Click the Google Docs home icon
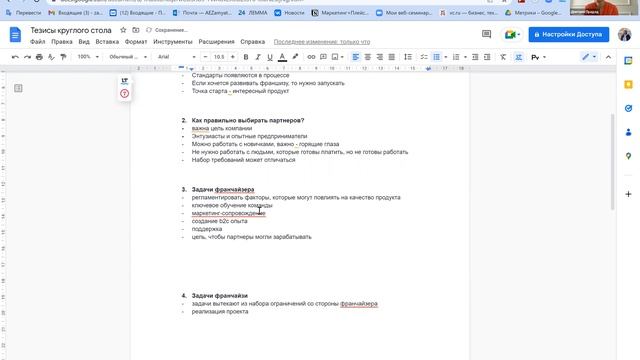Viewport: 640px width, 360px height. pos(15,35)
